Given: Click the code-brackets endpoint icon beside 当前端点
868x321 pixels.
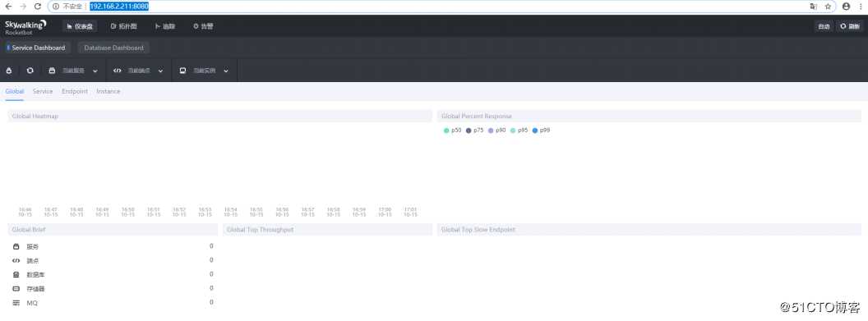Looking at the screenshot, I should (117, 71).
